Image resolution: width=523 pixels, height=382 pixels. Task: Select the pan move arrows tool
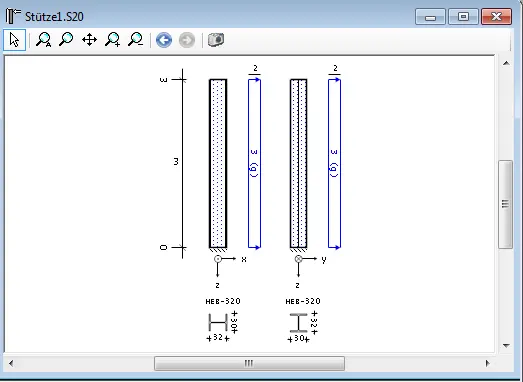89,40
